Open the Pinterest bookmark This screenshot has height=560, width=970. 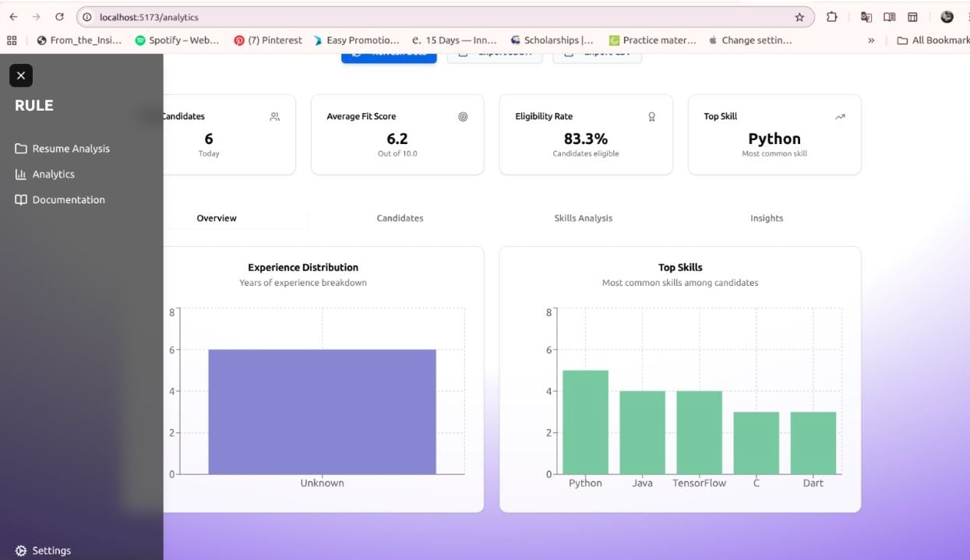[x=268, y=41]
